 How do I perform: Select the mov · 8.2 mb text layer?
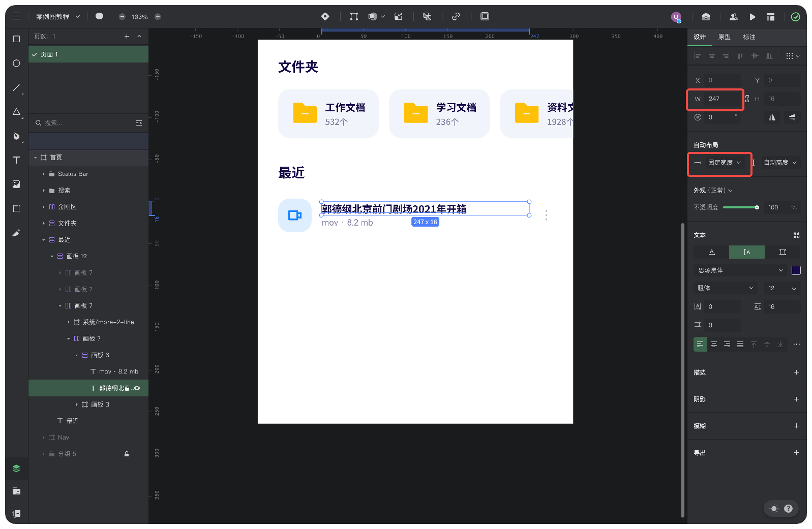click(88, 371)
